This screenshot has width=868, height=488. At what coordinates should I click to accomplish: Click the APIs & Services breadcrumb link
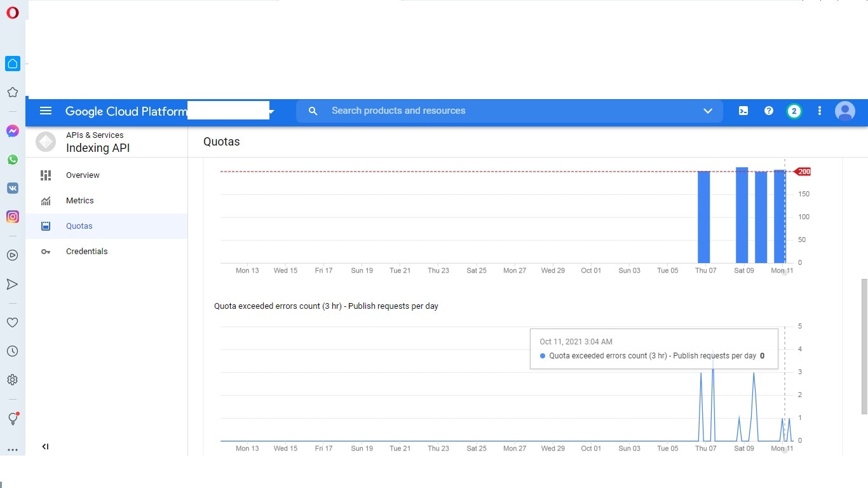[x=95, y=135]
